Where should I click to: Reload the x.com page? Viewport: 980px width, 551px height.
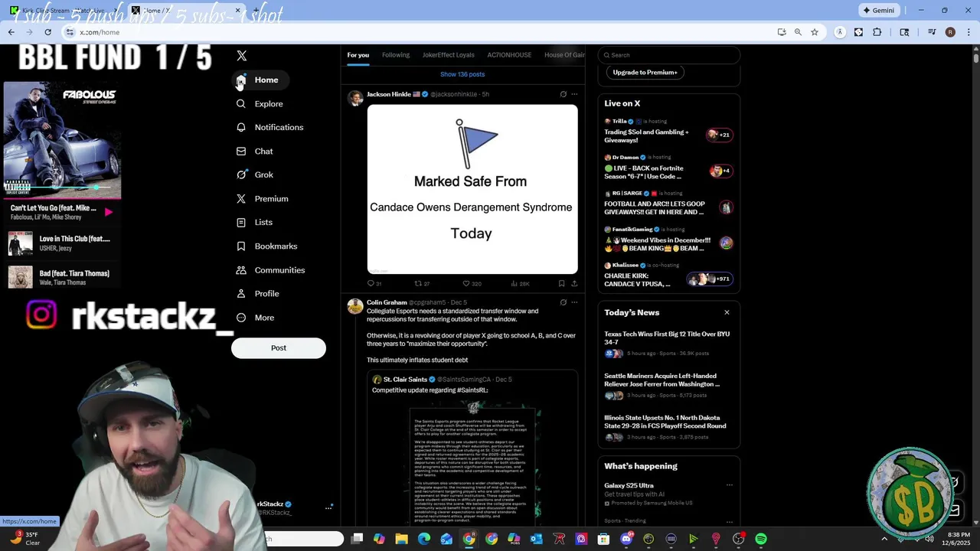(47, 32)
